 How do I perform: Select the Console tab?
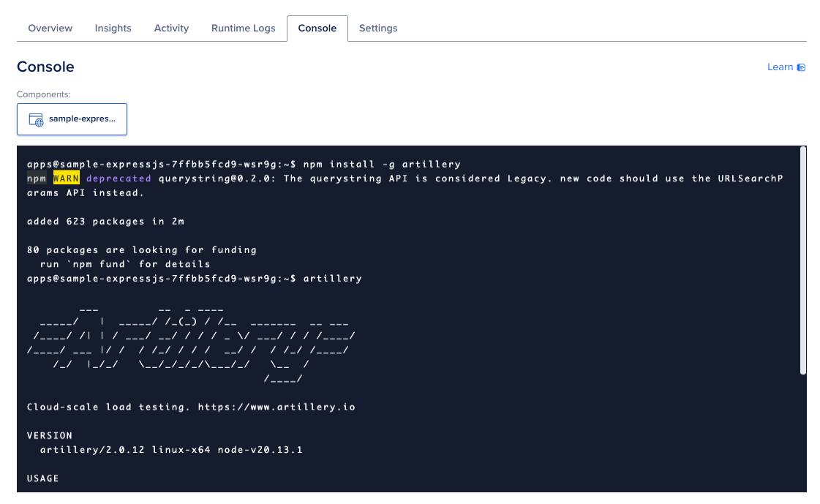click(x=317, y=29)
